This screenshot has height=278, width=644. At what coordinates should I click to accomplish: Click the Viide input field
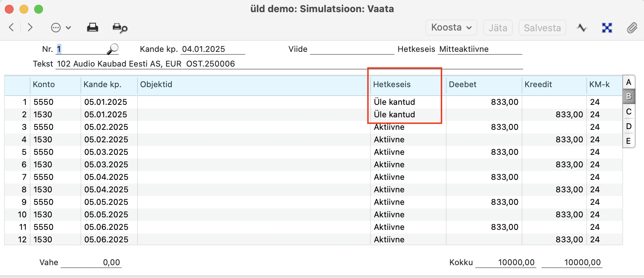(352, 49)
